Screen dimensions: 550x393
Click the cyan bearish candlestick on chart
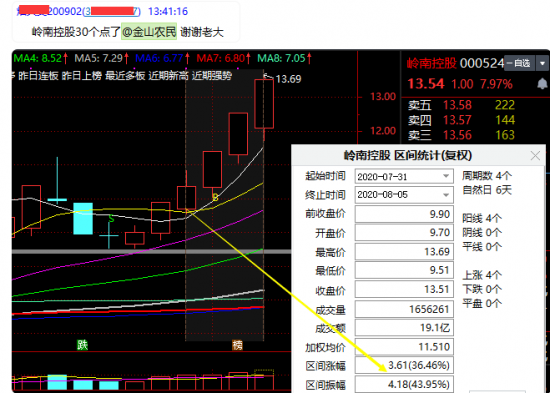tap(83, 219)
